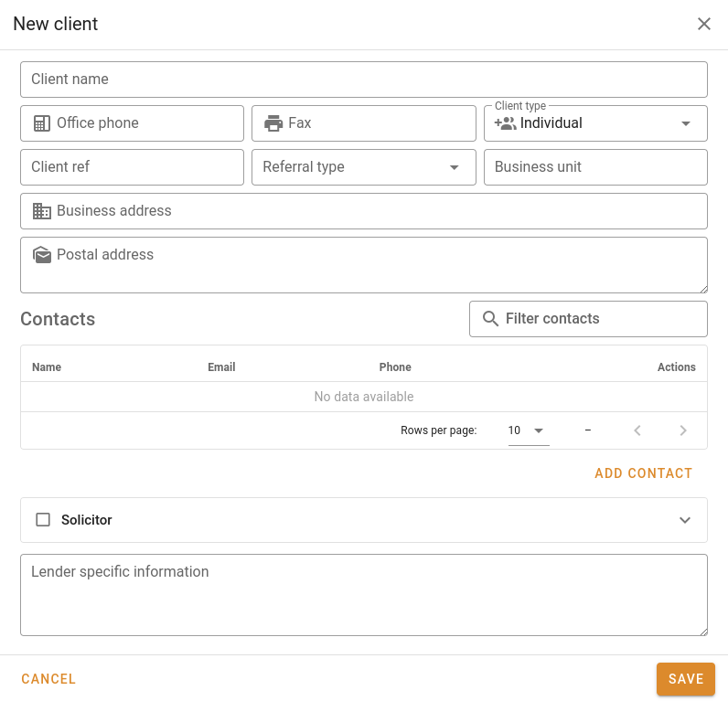This screenshot has width=728, height=701.
Task: Save the new client
Action: pyautogui.click(x=685, y=679)
